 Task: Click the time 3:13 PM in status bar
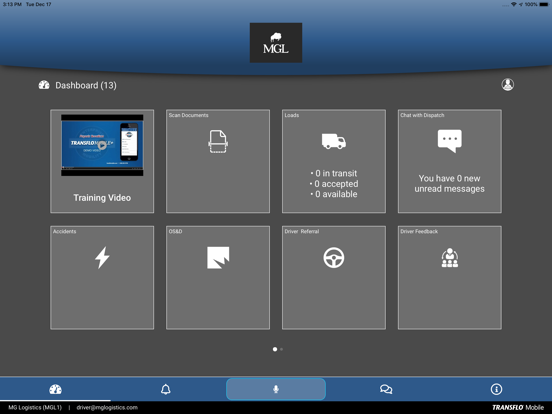(12, 4)
